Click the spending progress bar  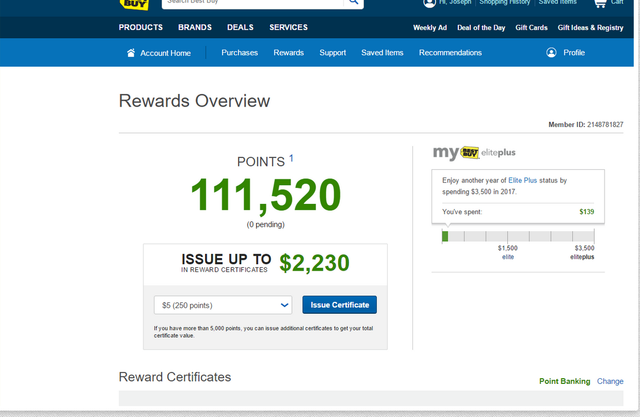(x=518, y=236)
